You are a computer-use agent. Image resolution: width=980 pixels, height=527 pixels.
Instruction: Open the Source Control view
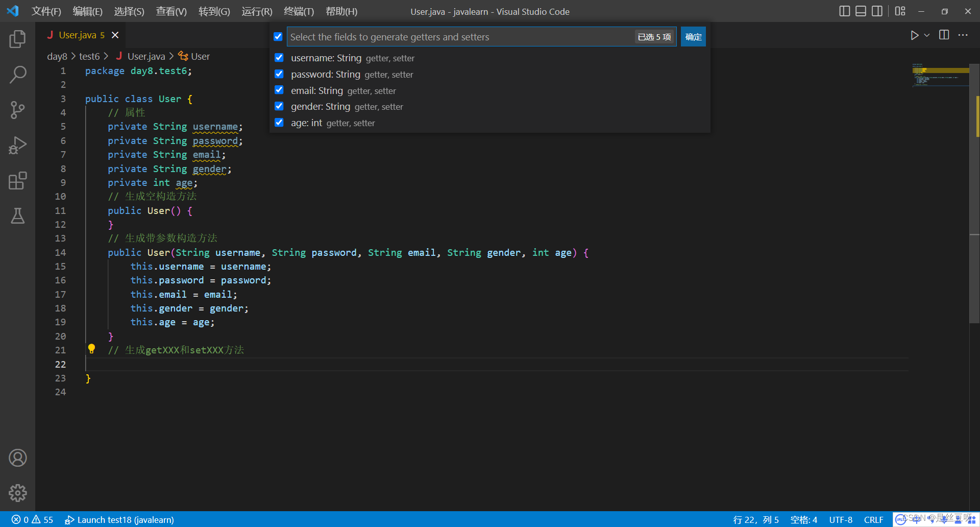18,110
